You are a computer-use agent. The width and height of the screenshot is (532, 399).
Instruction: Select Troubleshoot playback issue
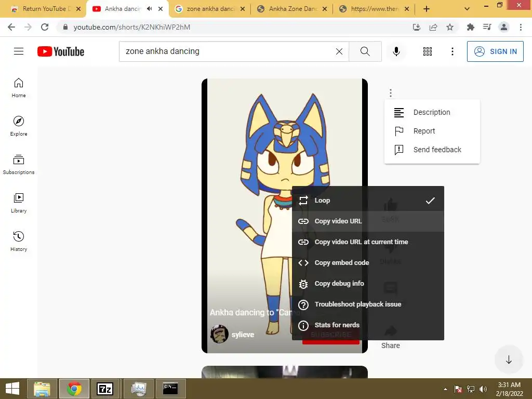click(x=368, y=304)
